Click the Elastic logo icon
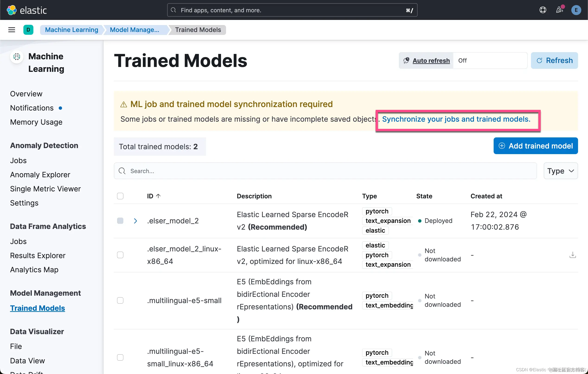Image resolution: width=588 pixels, height=374 pixels. click(11, 10)
